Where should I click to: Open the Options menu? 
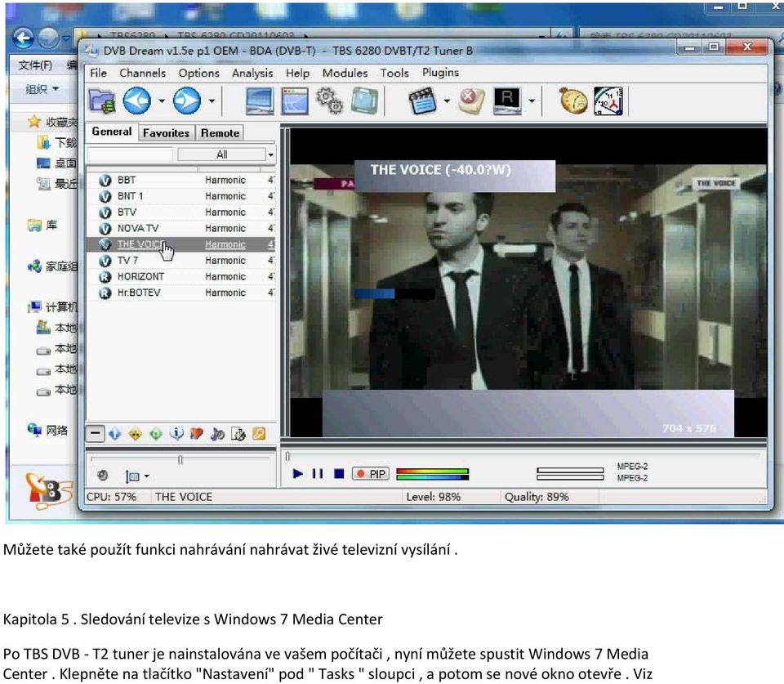199,73
